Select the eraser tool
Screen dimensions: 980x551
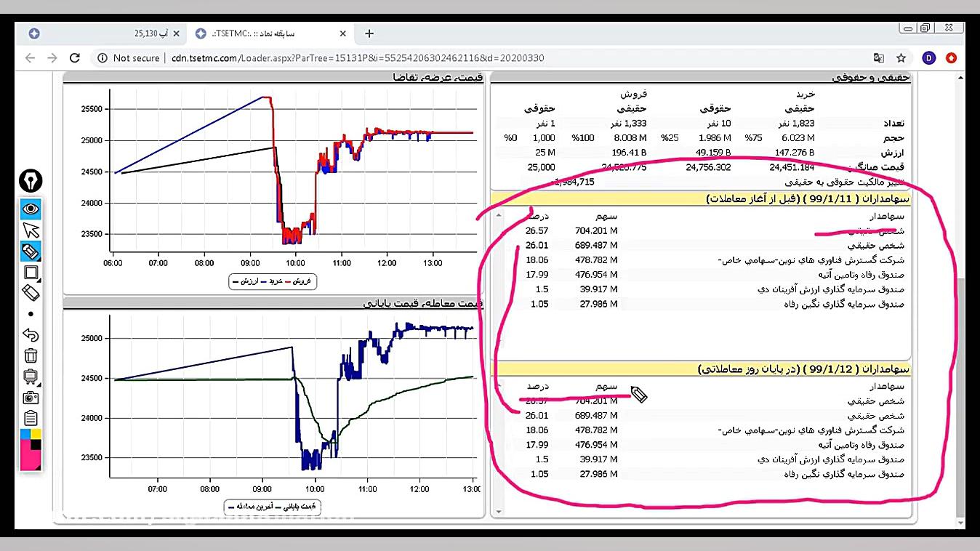coord(31,293)
